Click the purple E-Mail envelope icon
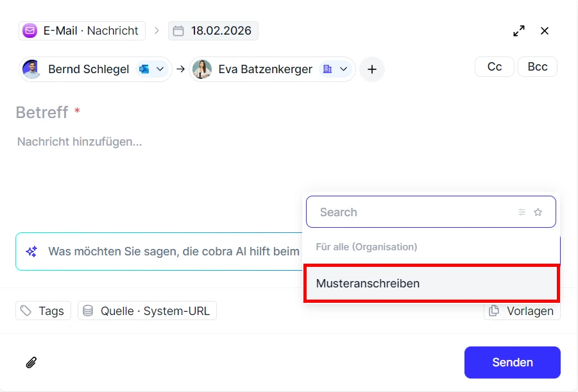Image resolution: width=578 pixels, height=392 pixels. (29, 30)
